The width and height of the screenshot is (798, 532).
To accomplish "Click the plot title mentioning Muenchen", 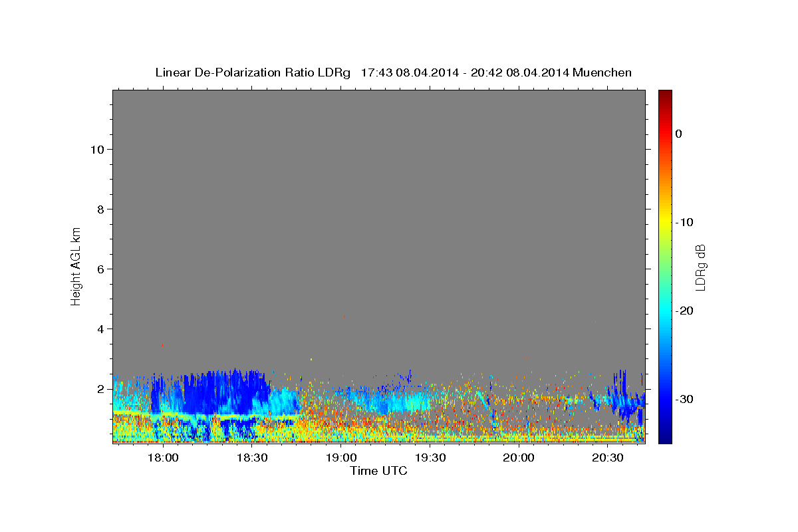I will pos(393,72).
